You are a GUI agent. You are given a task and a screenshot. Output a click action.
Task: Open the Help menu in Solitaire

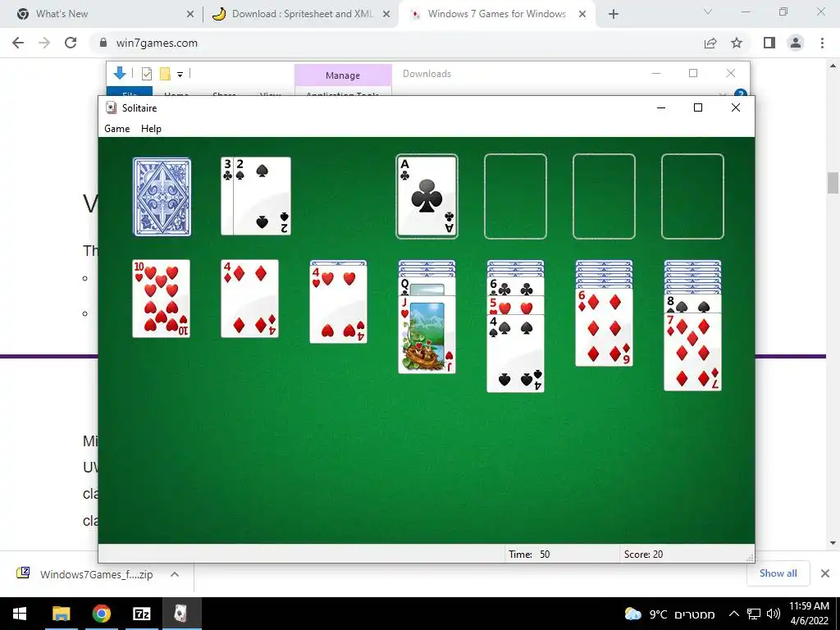[x=151, y=129]
